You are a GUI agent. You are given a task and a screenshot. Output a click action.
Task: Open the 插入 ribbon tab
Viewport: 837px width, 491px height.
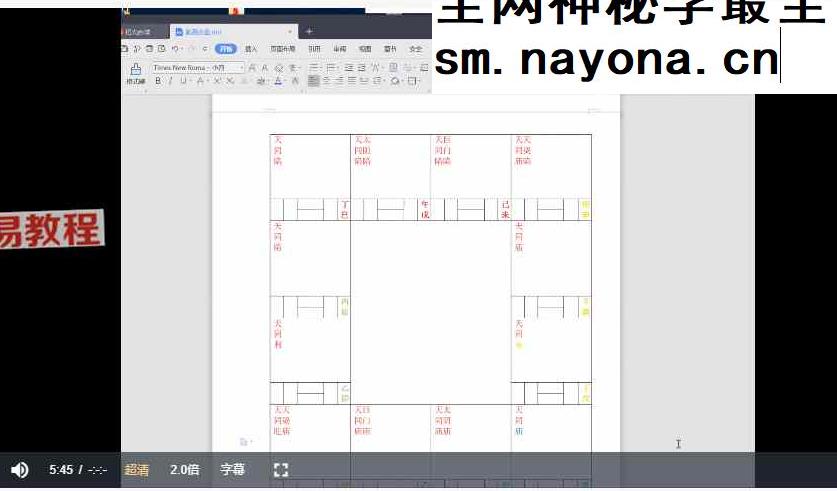(x=251, y=49)
